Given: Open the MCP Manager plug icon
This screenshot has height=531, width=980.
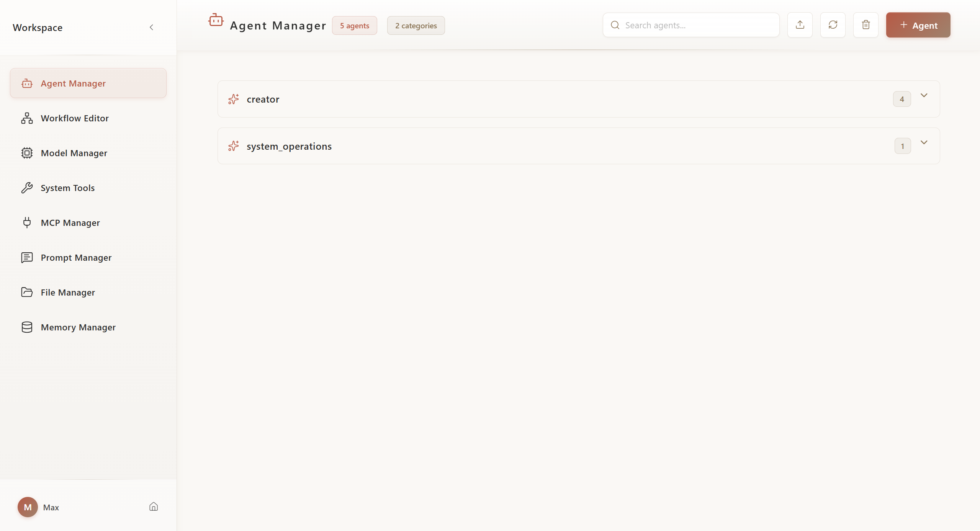Looking at the screenshot, I should point(26,222).
